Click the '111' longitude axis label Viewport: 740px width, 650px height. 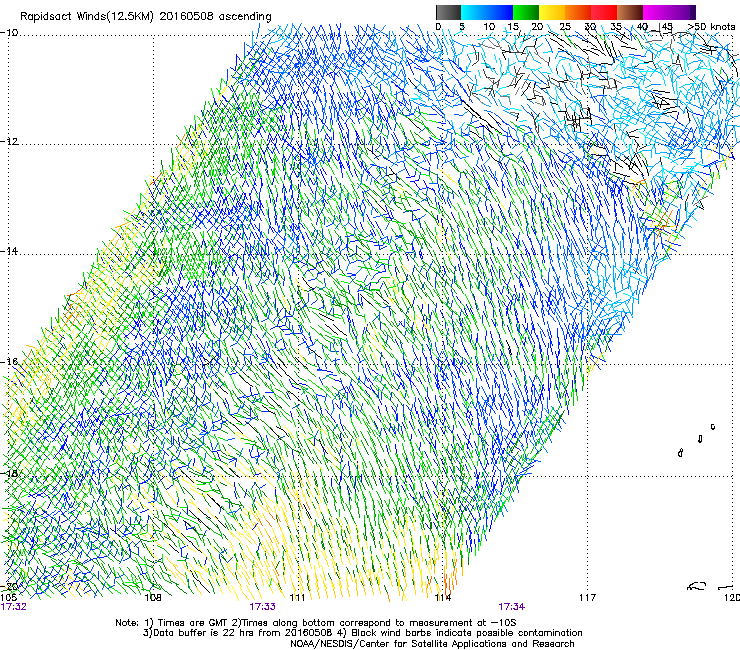tap(297, 598)
